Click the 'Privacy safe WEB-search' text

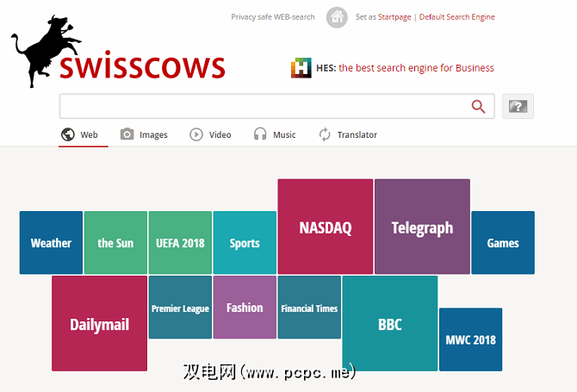(x=273, y=17)
